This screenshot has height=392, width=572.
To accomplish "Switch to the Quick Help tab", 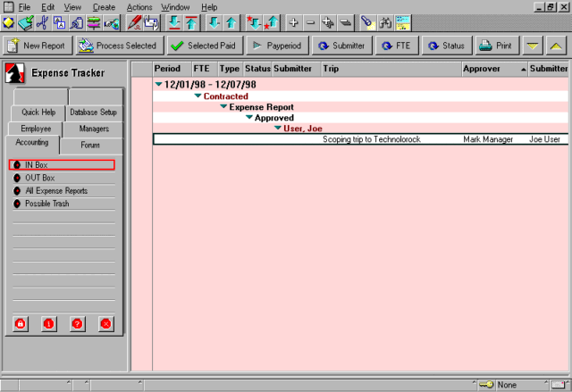I will pos(38,113).
